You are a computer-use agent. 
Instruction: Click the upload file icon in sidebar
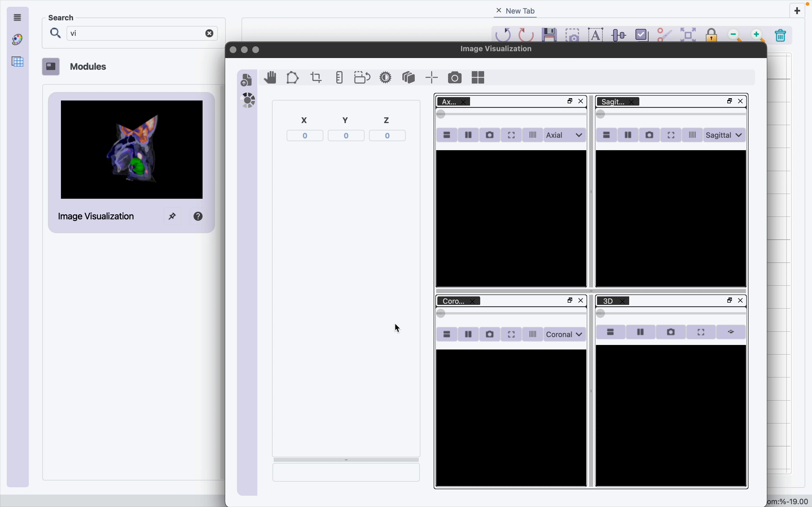247,80
